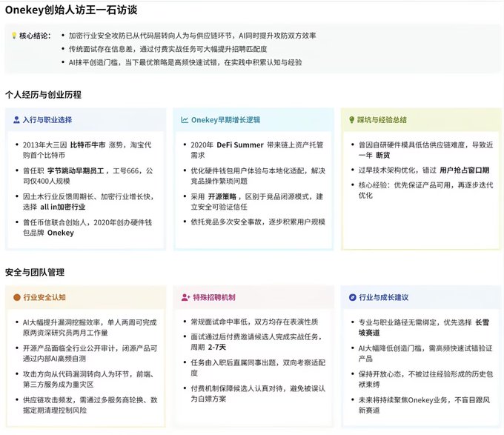The height and width of the screenshot is (435, 504).
Task: Click the card title 行业与成长建议
Action: coord(384,297)
